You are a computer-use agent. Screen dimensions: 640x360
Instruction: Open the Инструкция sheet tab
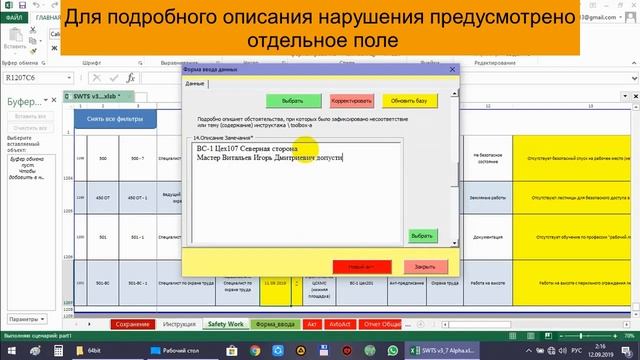point(179,324)
